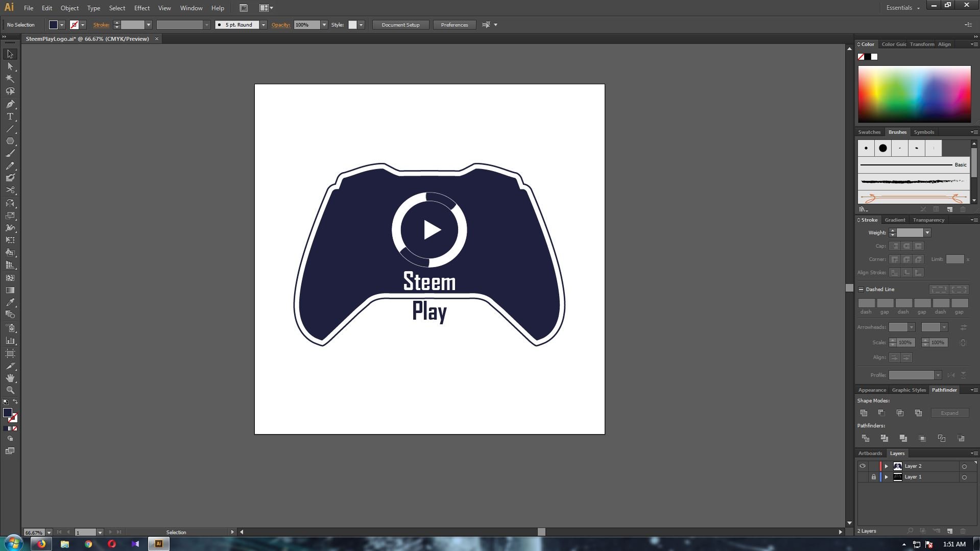Open the Effect menu
Image resolution: width=980 pixels, height=551 pixels.
(142, 8)
